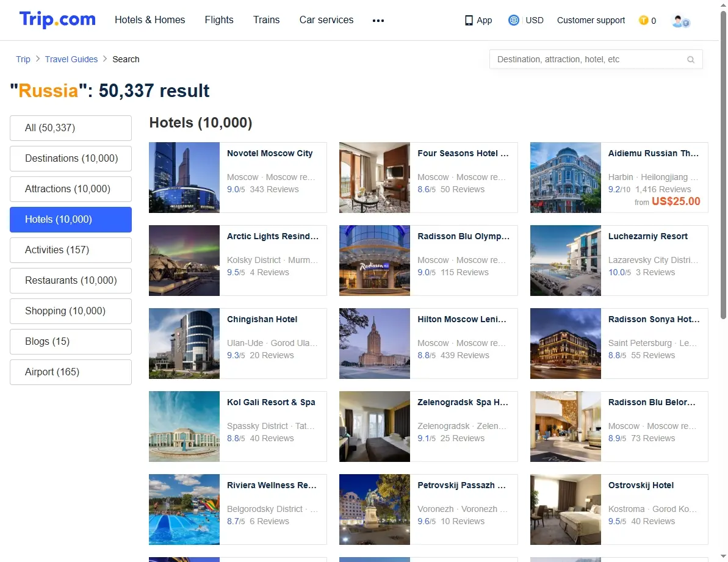This screenshot has height=562, width=728.
Task: Click Ostrovskij Hotel title
Action: point(641,486)
